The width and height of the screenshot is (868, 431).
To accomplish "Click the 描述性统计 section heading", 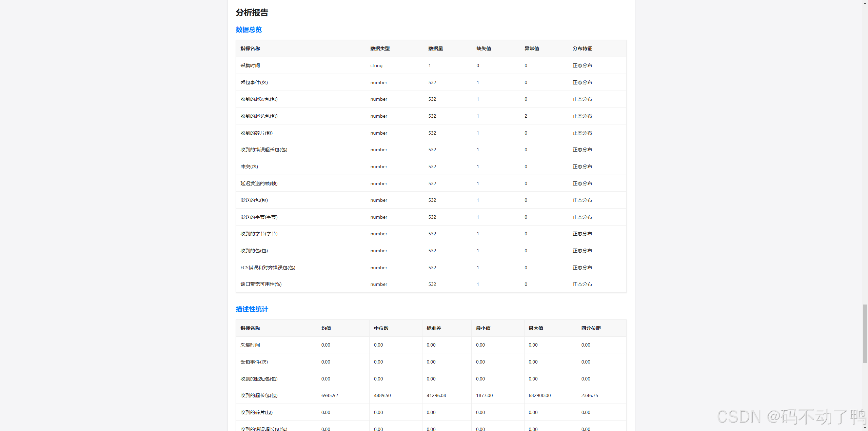I will coord(252,309).
